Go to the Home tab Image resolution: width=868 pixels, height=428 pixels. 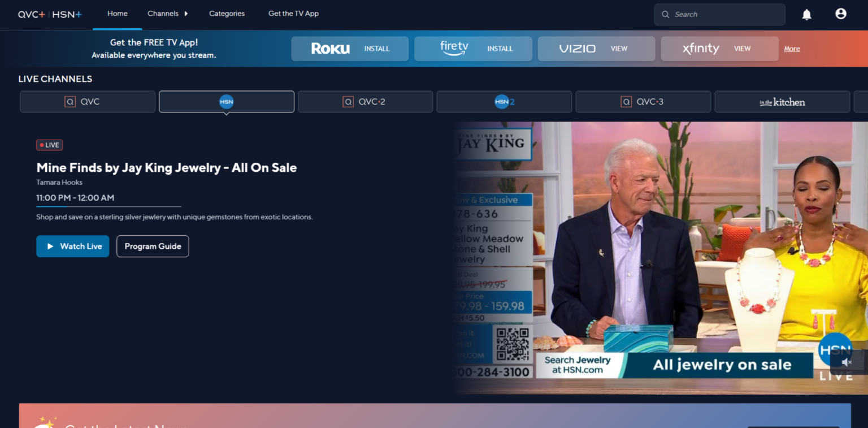coord(118,14)
